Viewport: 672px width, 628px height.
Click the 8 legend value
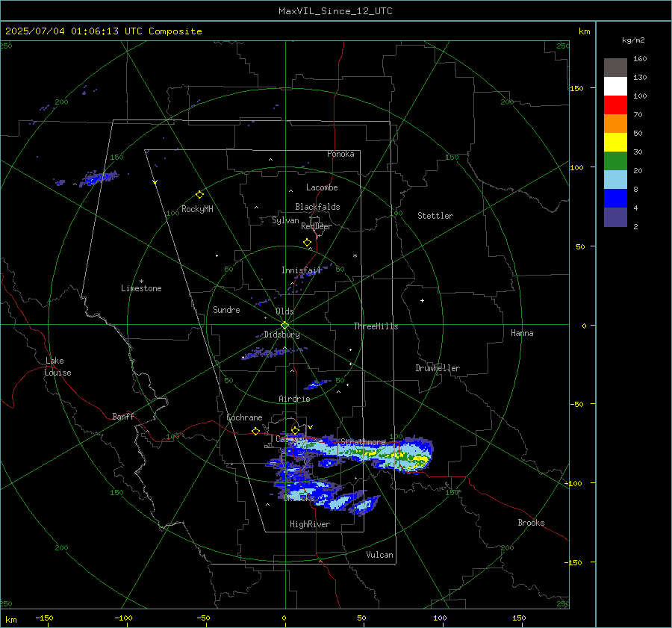635,189
